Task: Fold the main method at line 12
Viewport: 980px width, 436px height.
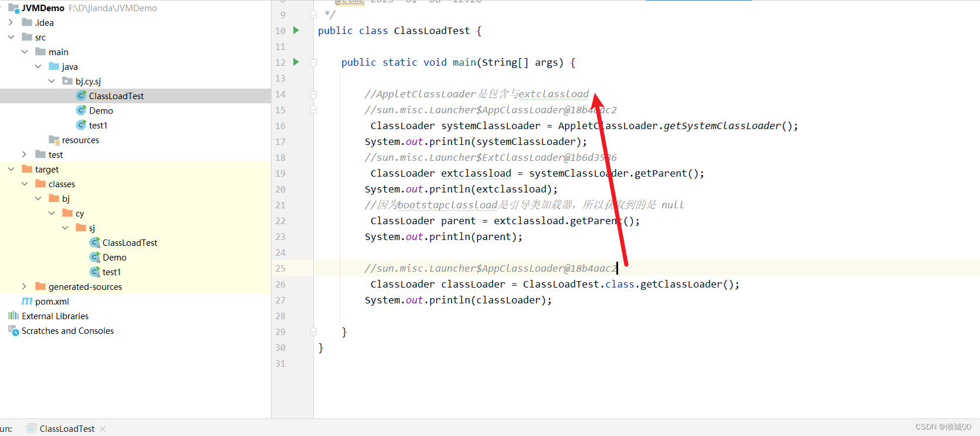Action: pyautogui.click(x=313, y=62)
